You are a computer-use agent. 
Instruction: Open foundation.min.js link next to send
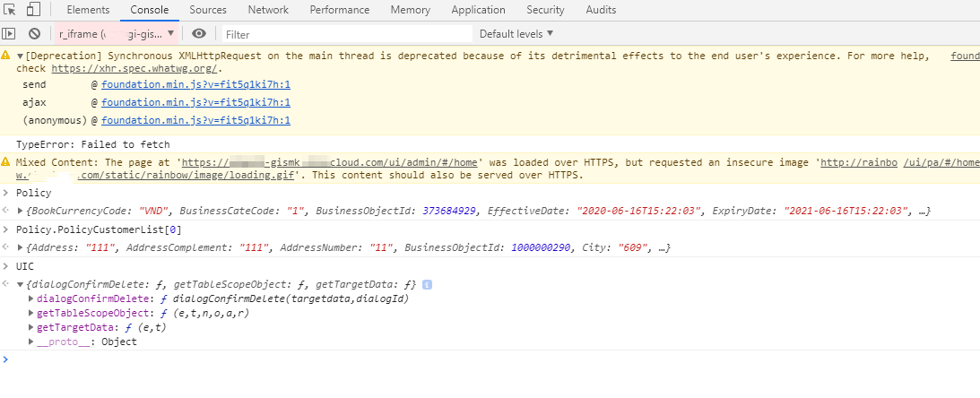pyautogui.click(x=195, y=84)
